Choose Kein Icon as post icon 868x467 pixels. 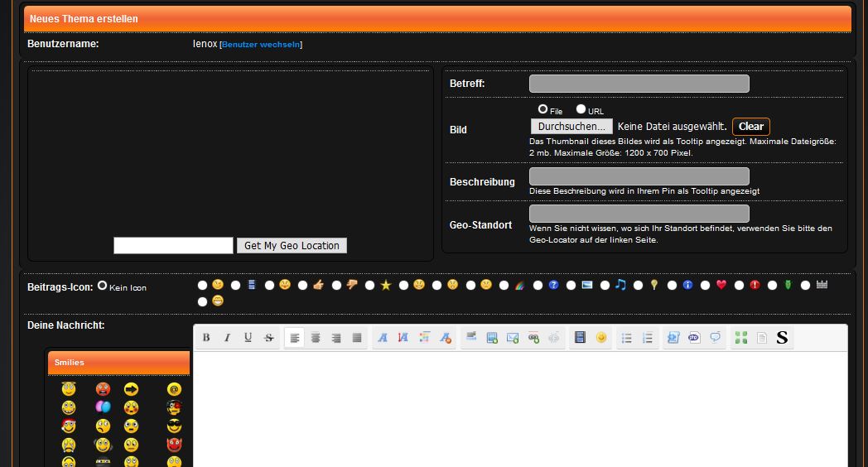pos(103,286)
